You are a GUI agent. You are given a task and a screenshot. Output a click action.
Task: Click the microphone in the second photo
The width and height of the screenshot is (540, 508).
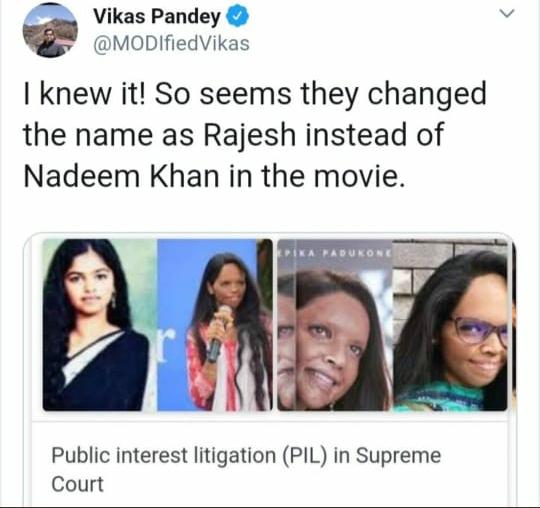[x=218, y=333]
